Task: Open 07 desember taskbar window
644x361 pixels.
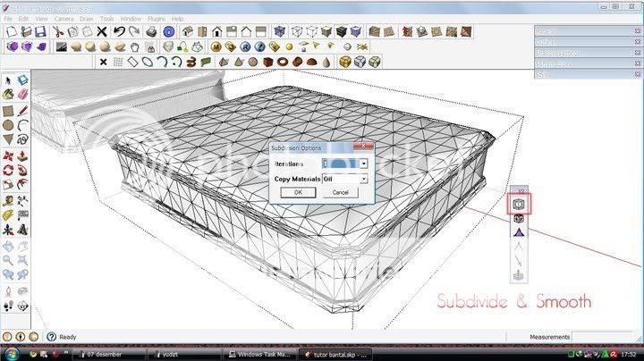Action: pyautogui.click(x=108, y=355)
